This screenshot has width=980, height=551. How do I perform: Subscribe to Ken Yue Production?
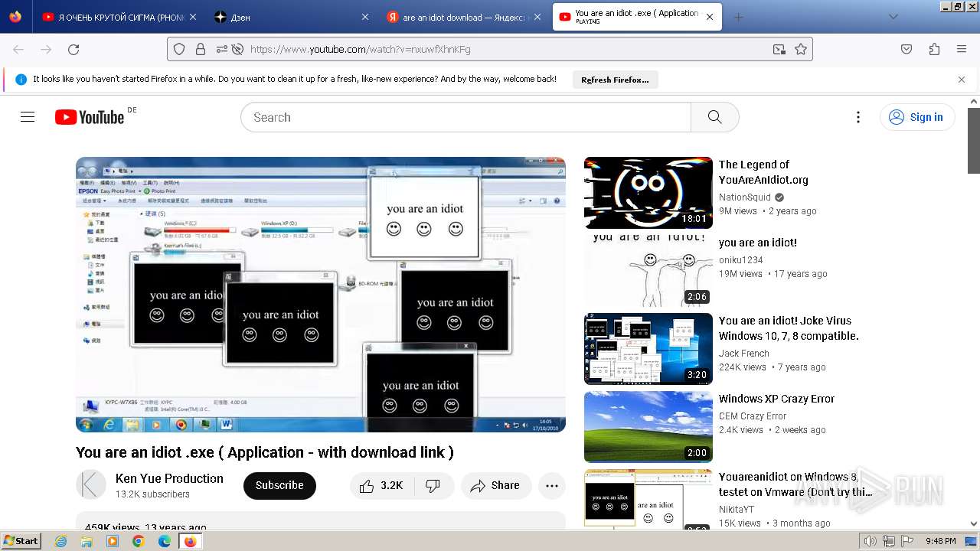pyautogui.click(x=279, y=486)
